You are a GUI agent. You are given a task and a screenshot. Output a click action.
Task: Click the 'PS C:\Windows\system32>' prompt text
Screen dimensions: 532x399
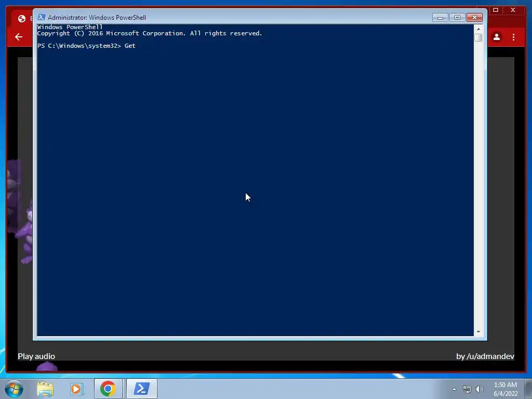tap(79, 46)
